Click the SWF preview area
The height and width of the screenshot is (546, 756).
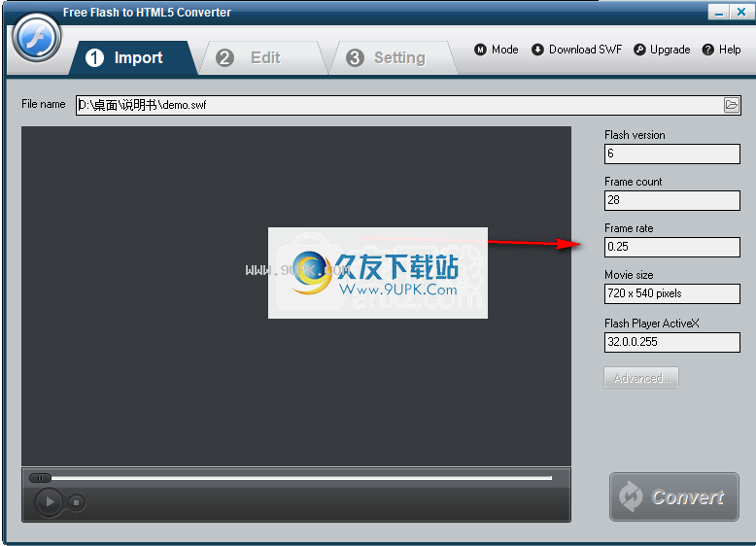point(296,296)
